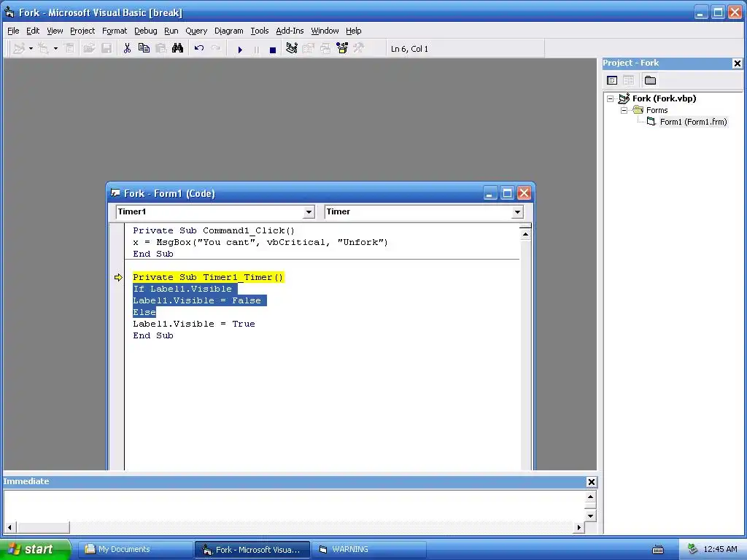Open the Query menu
The width and height of the screenshot is (747, 560).
click(196, 31)
